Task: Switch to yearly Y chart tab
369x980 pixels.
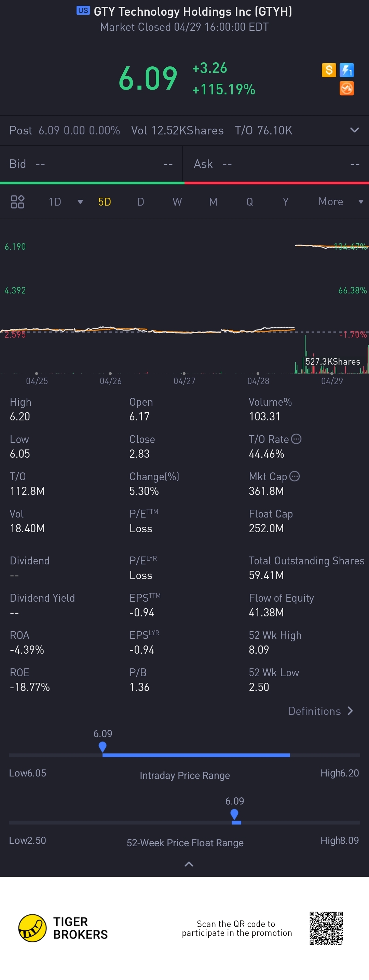Action: (x=286, y=201)
